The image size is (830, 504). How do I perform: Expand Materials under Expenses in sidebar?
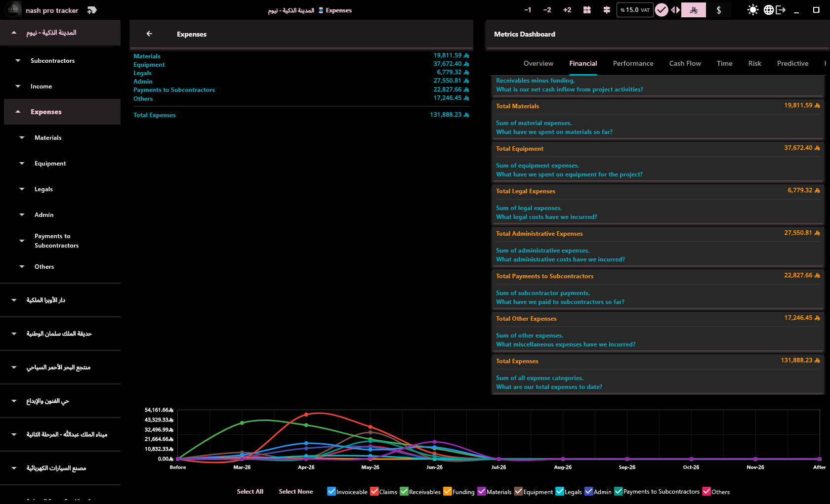[22, 138]
